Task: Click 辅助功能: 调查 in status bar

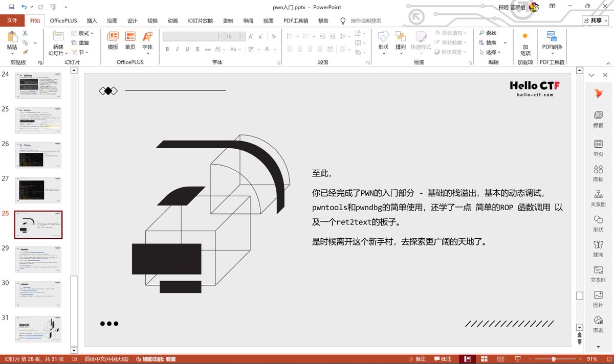Action: [156, 359]
